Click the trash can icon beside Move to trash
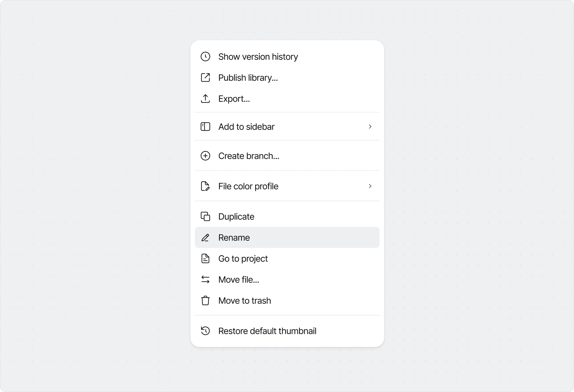Screen dimensions: 574x392 tap(205, 300)
